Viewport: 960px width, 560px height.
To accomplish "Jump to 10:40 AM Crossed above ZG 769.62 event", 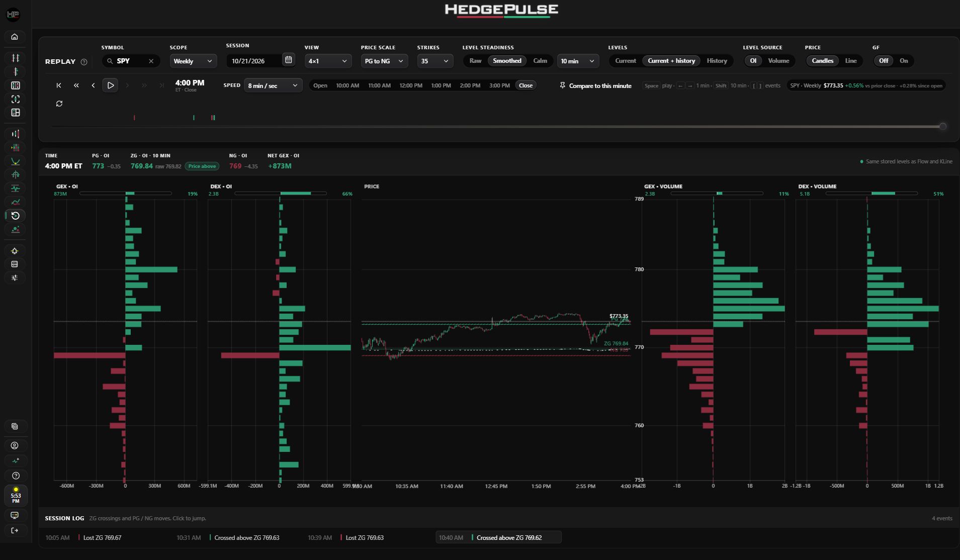I will pyautogui.click(x=498, y=537).
